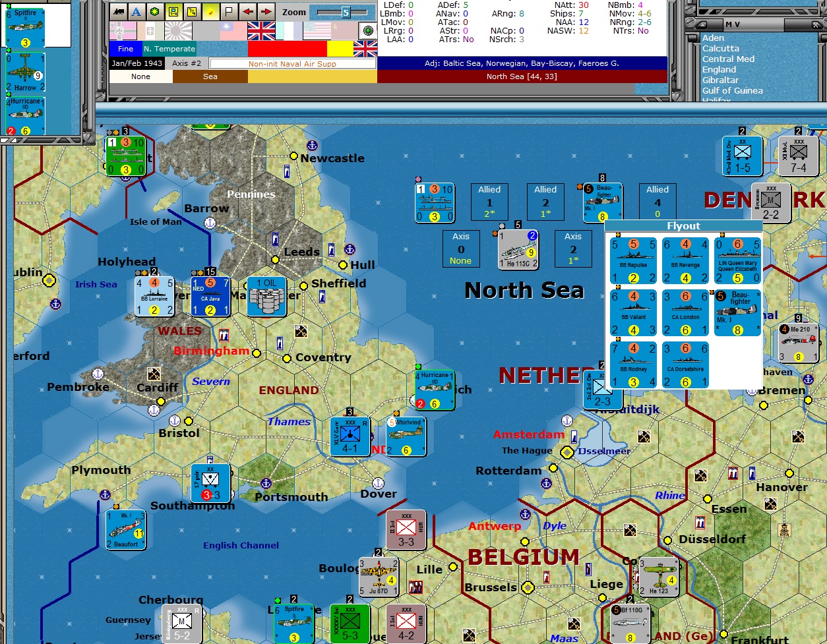This screenshot has width=827, height=644.
Task: Click the 1 OIL barrels counter
Action: coord(266,297)
